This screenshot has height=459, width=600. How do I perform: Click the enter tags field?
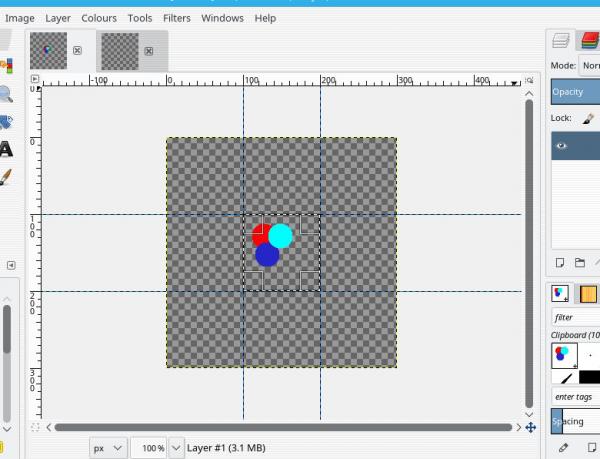tap(576, 397)
